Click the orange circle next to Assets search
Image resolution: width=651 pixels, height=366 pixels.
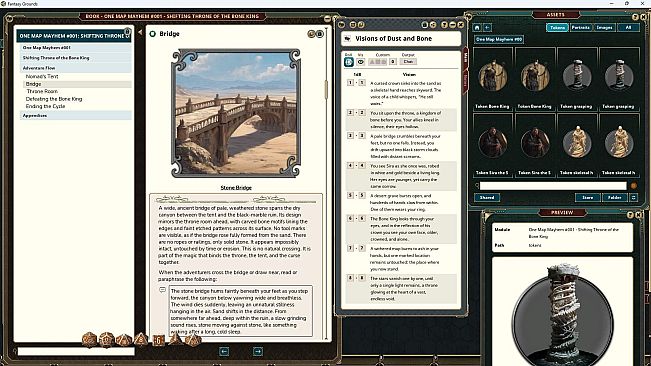point(634,186)
